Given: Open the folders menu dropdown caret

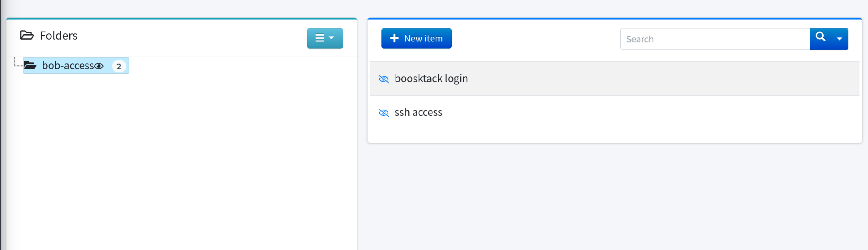Looking at the screenshot, I should pos(331,38).
